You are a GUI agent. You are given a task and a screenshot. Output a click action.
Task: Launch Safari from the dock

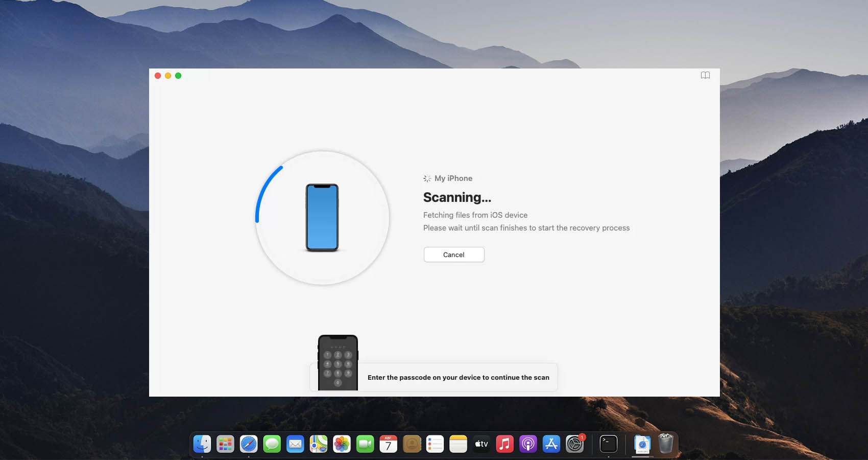pos(249,444)
